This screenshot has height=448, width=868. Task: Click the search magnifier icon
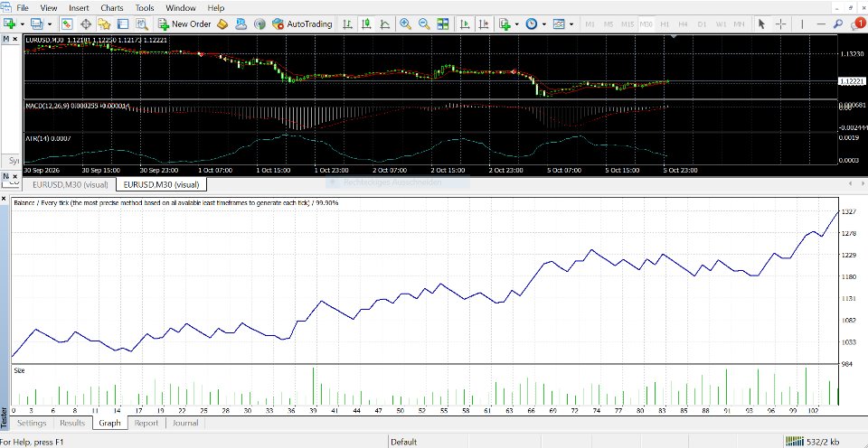click(x=839, y=23)
